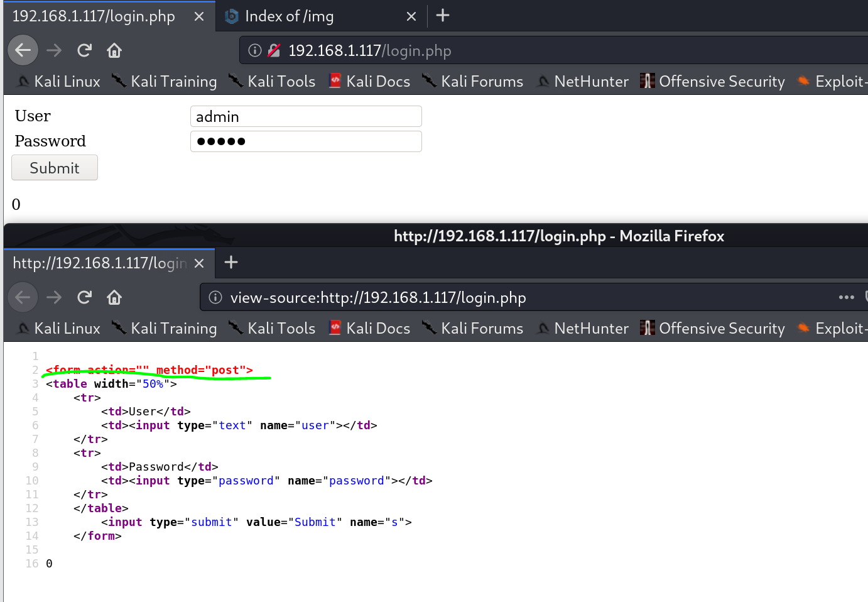Open page actions three-dot menu in view-source window

(846, 297)
